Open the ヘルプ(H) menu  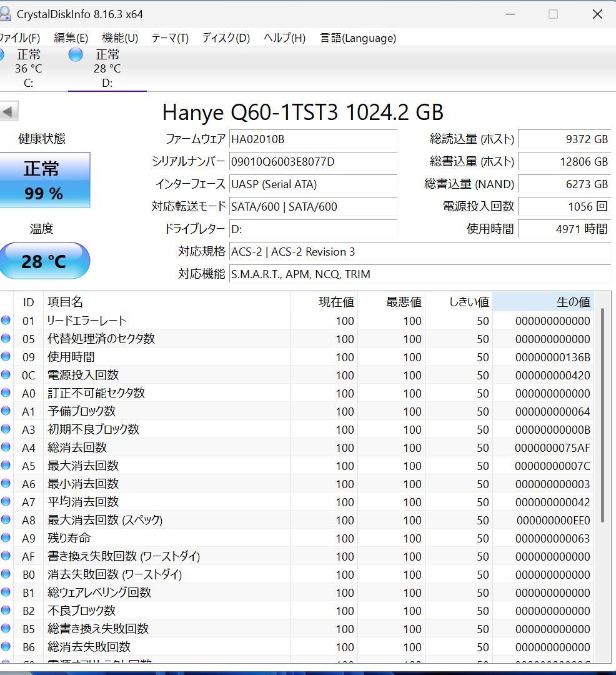click(283, 38)
